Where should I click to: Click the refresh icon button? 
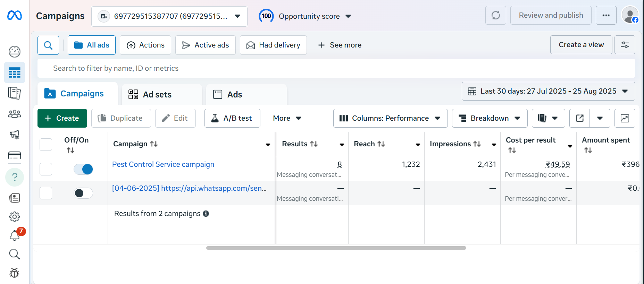click(495, 15)
